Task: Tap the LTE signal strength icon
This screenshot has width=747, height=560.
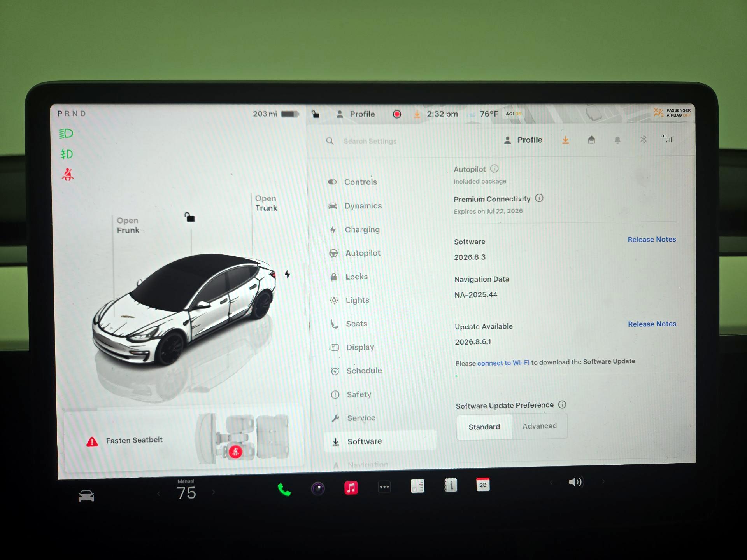Action: [x=667, y=138]
